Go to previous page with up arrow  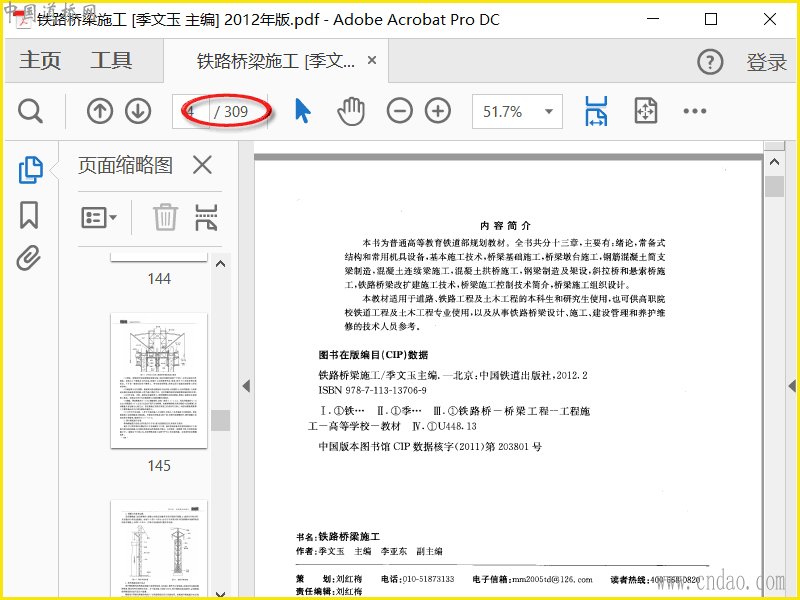coord(99,111)
